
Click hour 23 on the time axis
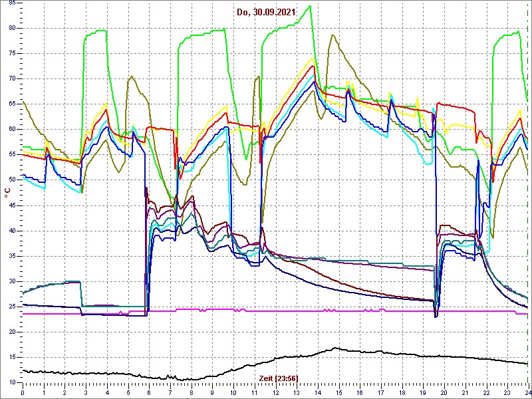click(x=507, y=392)
